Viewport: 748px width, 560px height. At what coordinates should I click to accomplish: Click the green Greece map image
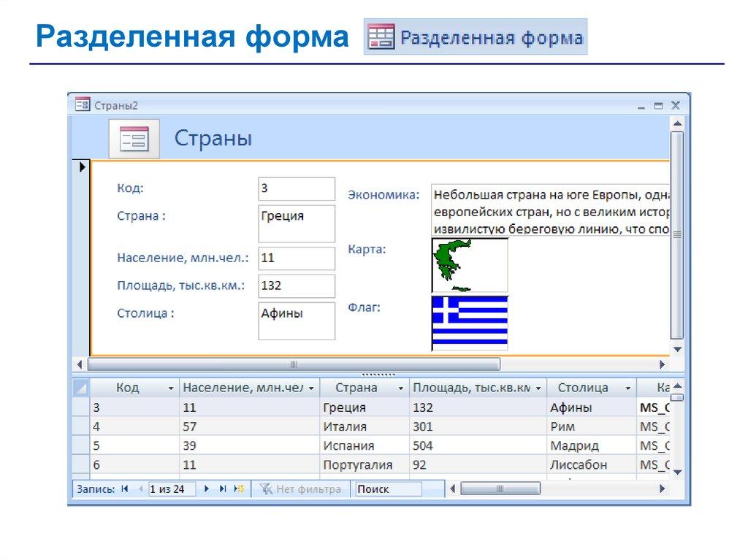(x=469, y=265)
